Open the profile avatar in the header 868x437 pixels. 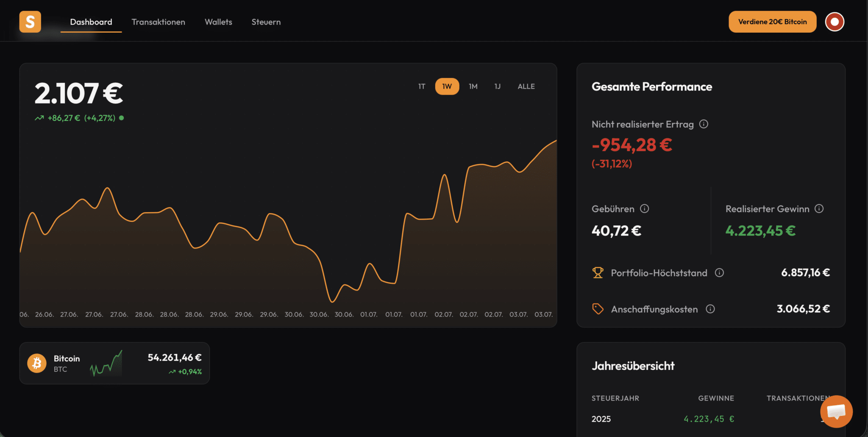coord(835,22)
